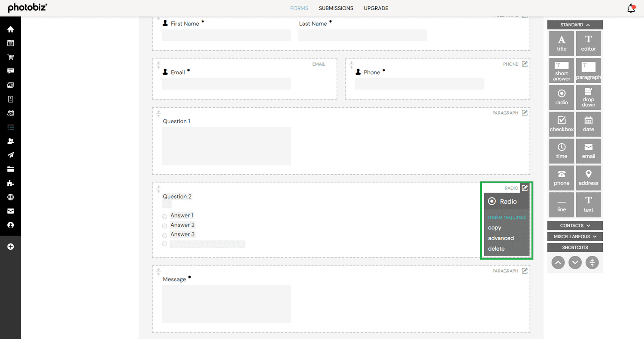
Task: Add a radio element from Standard panel
Action: (562, 97)
